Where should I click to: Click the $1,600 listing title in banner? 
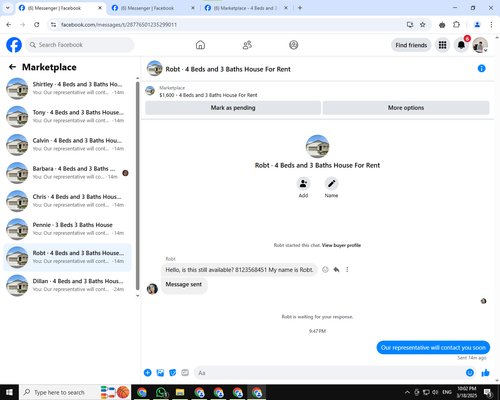pos(208,95)
